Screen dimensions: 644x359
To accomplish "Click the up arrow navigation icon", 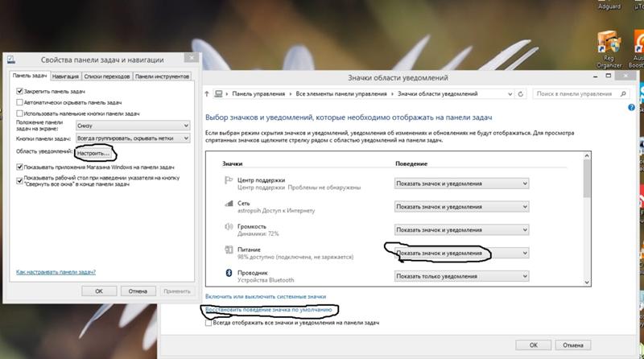I will coord(207,94).
